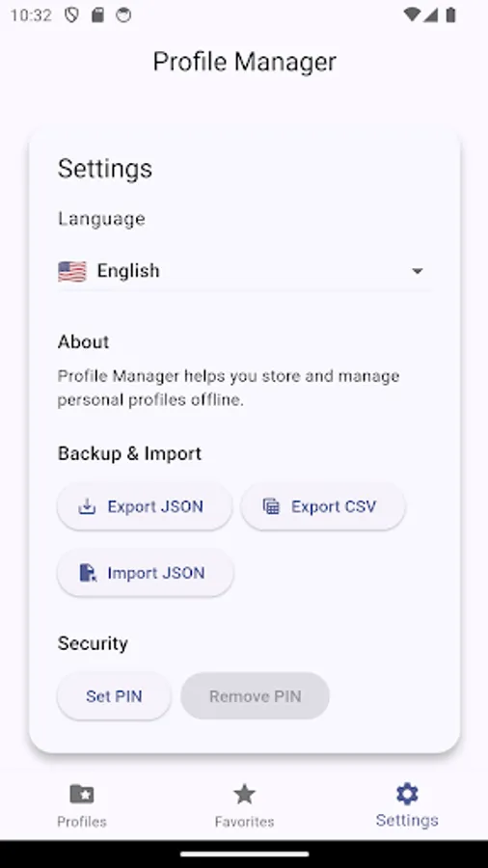Image resolution: width=488 pixels, height=868 pixels.
Task: Click the Security section heading
Action: click(93, 643)
